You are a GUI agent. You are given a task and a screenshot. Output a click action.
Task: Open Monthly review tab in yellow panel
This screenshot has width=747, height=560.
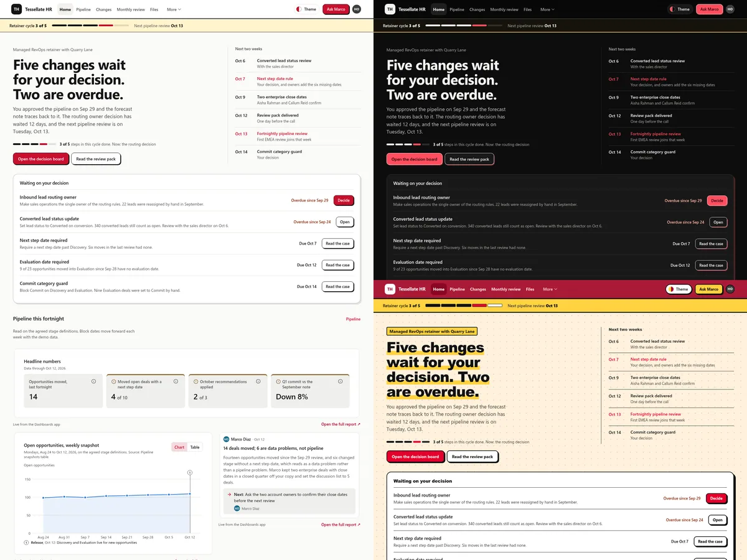tap(505, 289)
